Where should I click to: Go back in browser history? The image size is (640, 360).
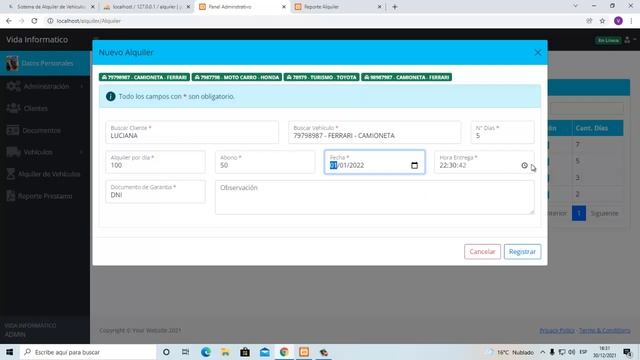(x=9, y=21)
